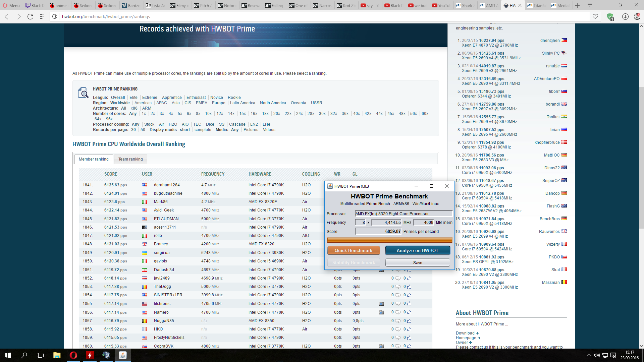Click comment bubble in SINISTERx1ER row
Image resolution: width=644 pixels, height=362 pixels.
(x=397, y=295)
